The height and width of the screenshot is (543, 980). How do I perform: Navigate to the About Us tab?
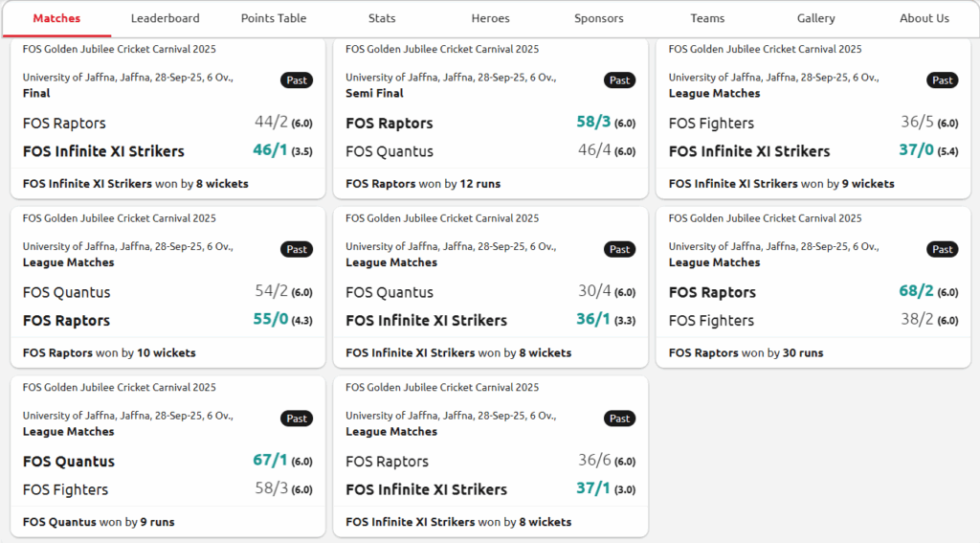(924, 18)
